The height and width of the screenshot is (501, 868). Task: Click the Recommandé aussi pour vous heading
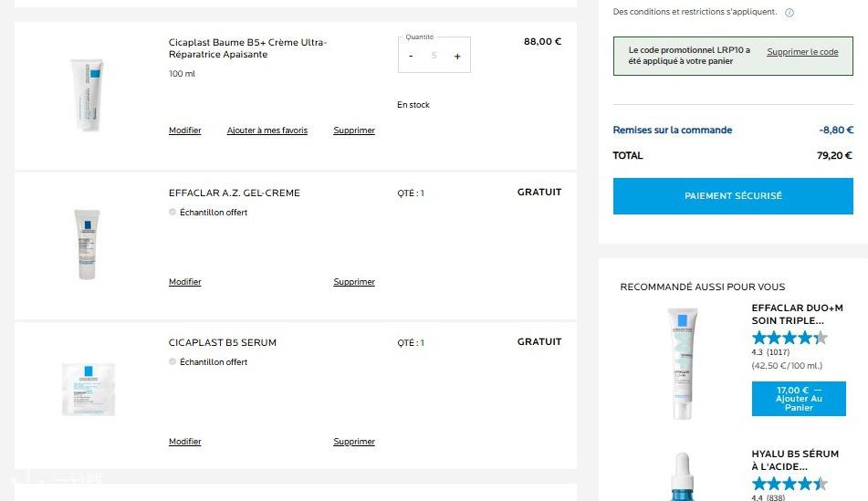tap(703, 287)
